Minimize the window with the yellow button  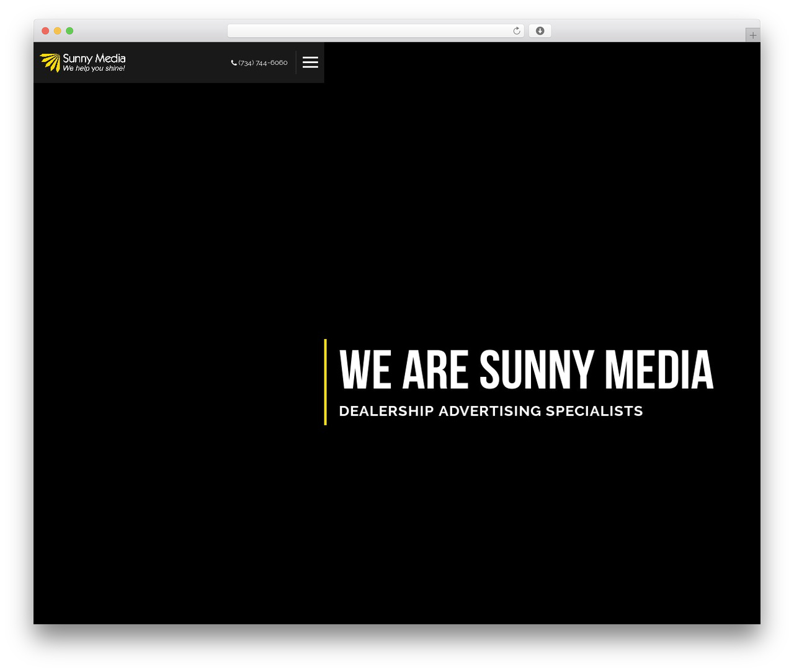tap(57, 31)
